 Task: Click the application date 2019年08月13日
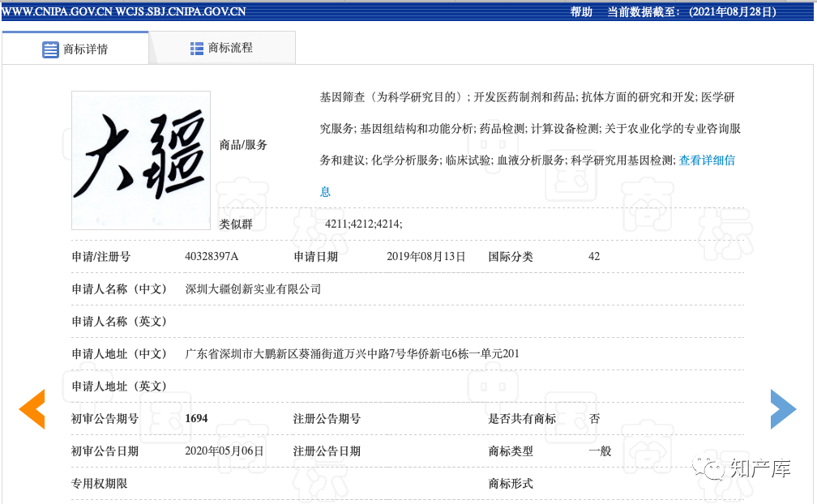pos(426,257)
